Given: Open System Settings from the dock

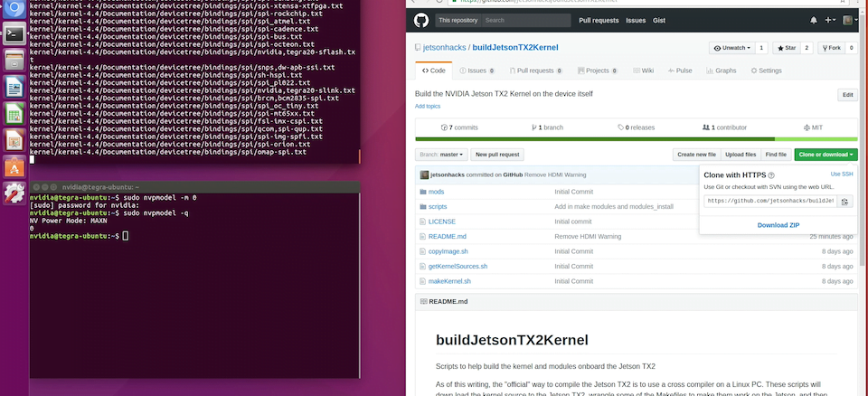Looking at the screenshot, I should (14, 193).
